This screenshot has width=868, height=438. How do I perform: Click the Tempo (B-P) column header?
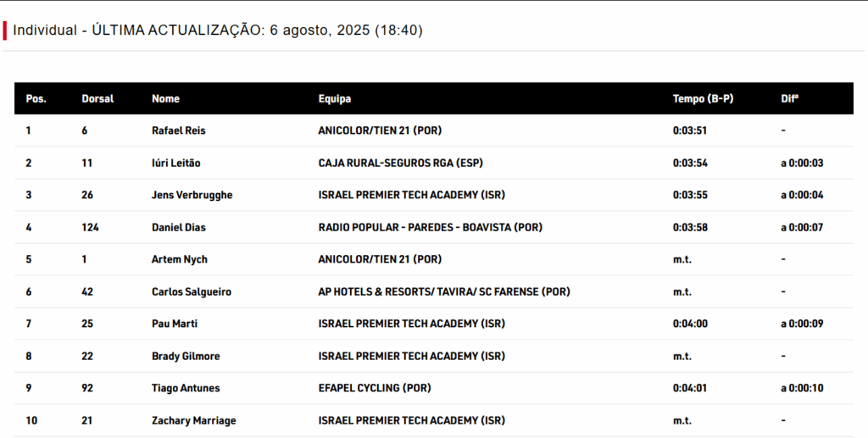pos(703,98)
